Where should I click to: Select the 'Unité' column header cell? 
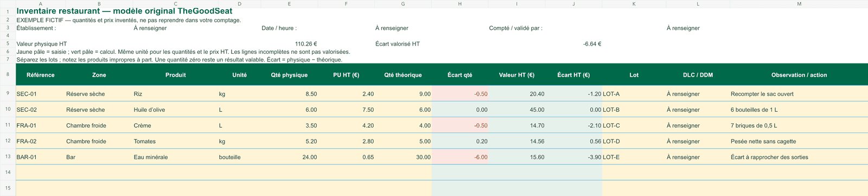(x=239, y=75)
